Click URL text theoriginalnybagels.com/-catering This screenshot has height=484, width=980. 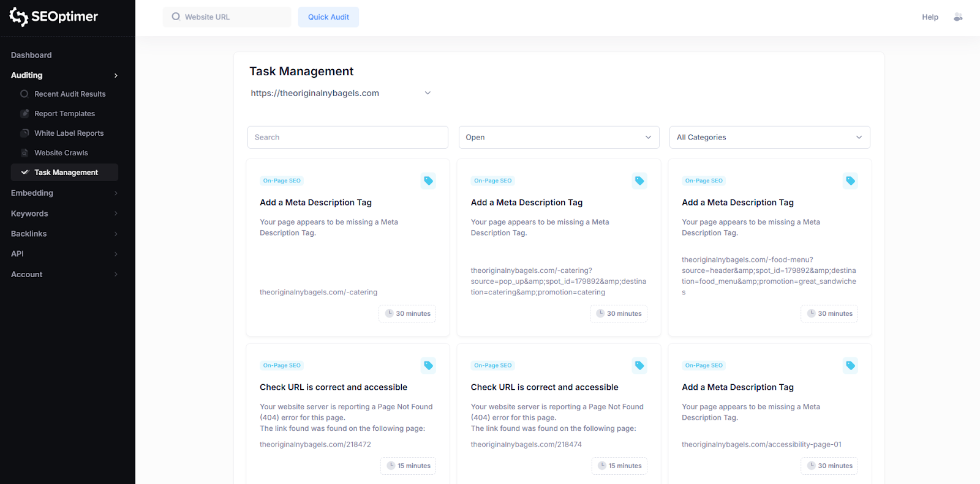point(318,292)
